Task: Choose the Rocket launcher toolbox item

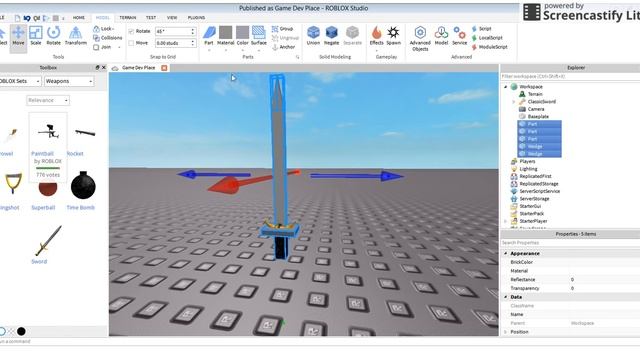Action: click(84, 133)
